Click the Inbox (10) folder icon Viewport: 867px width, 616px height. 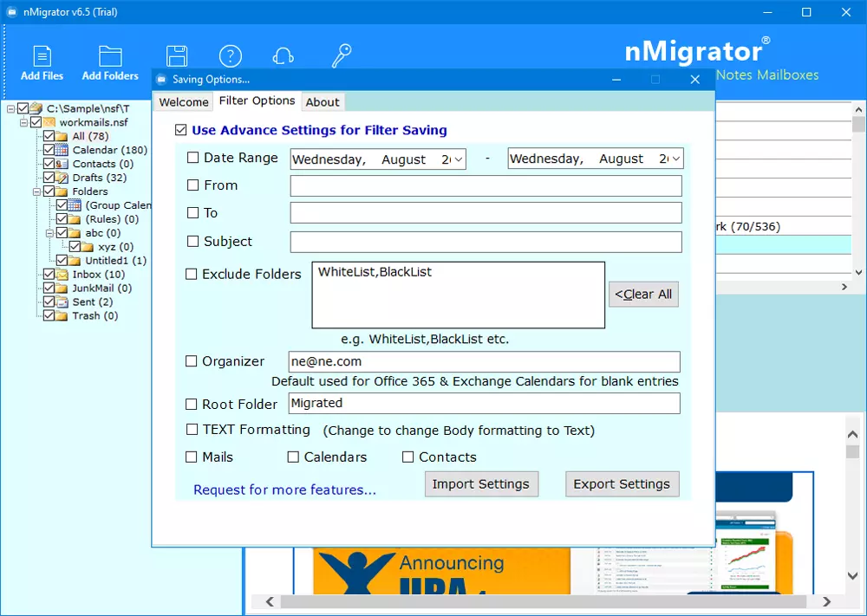tap(62, 274)
